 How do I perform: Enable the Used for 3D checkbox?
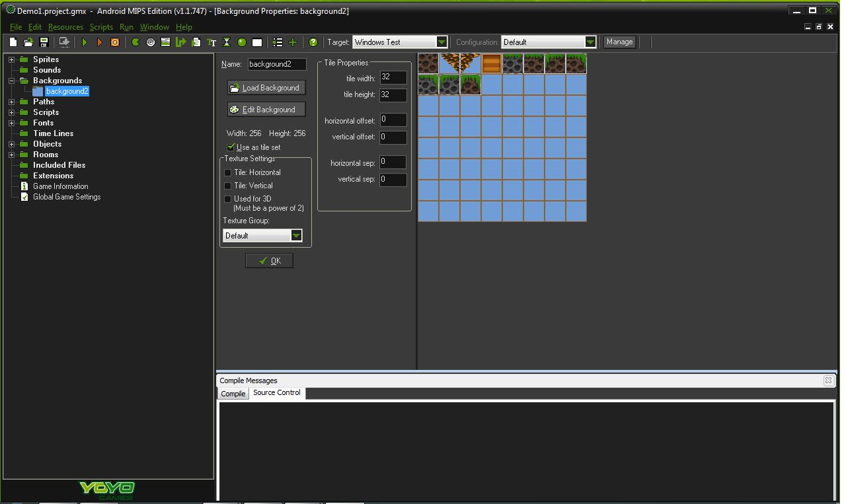(x=228, y=199)
